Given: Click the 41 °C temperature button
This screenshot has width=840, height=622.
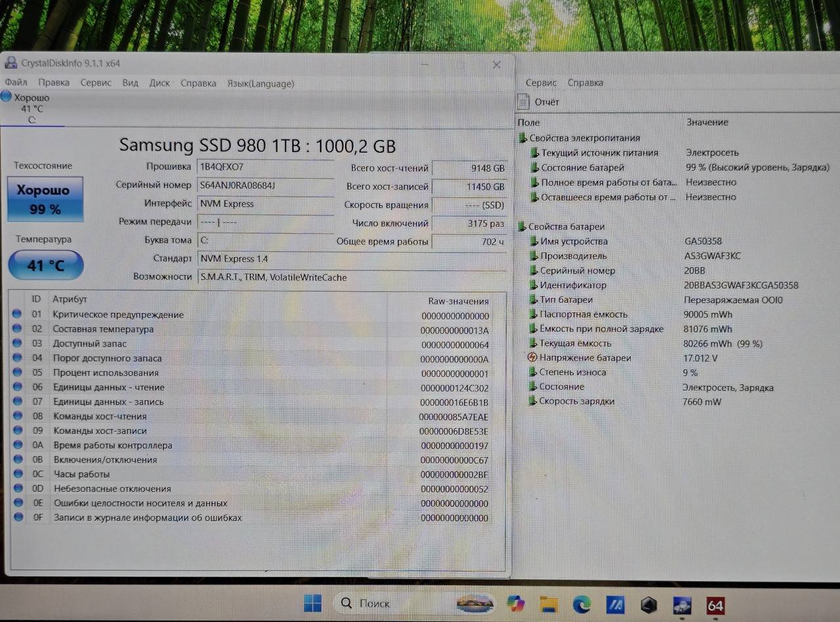Looking at the screenshot, I should pyautogui.click(x=45, y=265).
